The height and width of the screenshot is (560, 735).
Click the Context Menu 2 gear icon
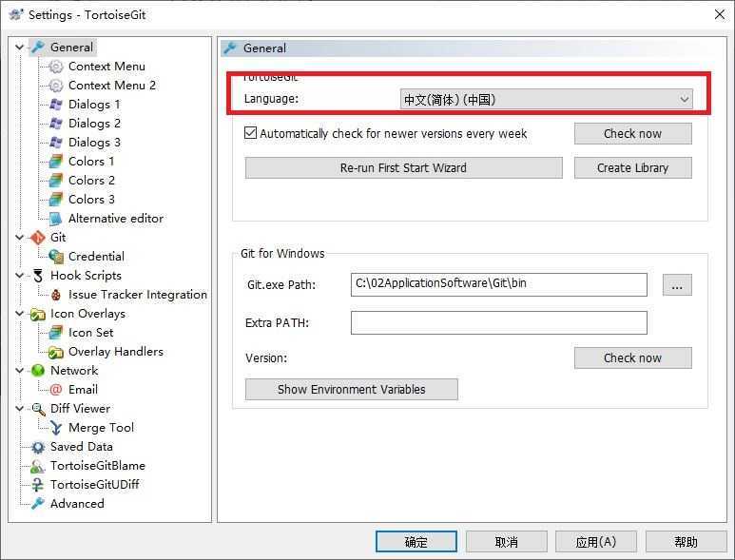(x=56, y=86)
